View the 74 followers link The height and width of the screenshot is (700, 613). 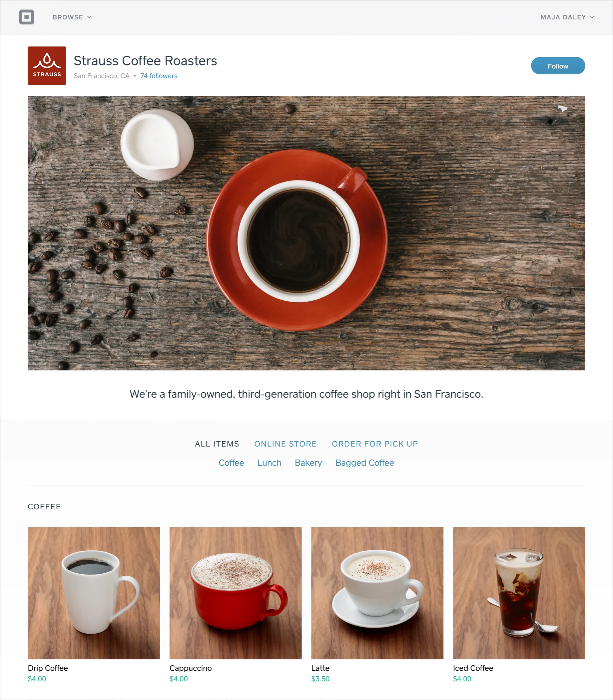pyautogui.click(x=159, y=76)
